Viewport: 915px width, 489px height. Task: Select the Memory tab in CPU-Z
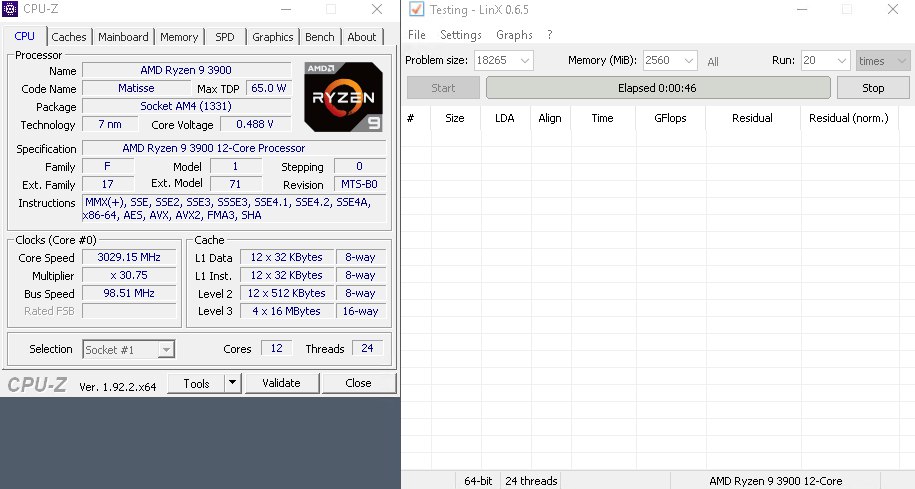point(179,37)
